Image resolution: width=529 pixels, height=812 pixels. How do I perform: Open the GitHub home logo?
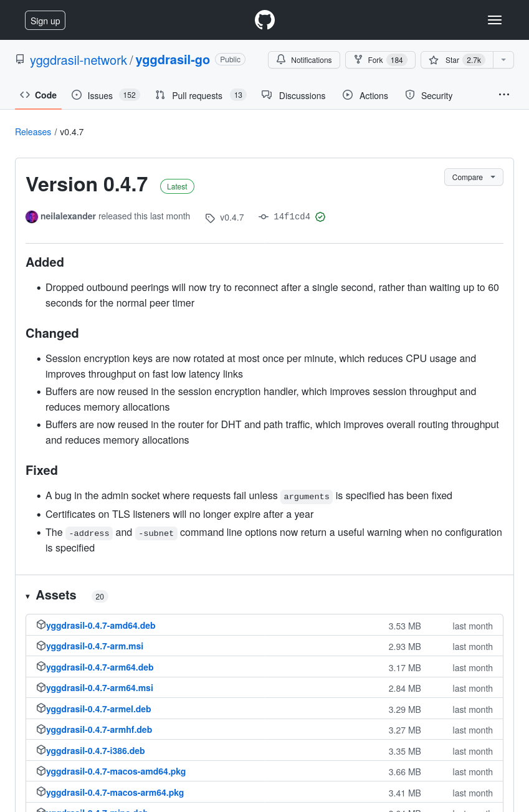coord(264,19)
